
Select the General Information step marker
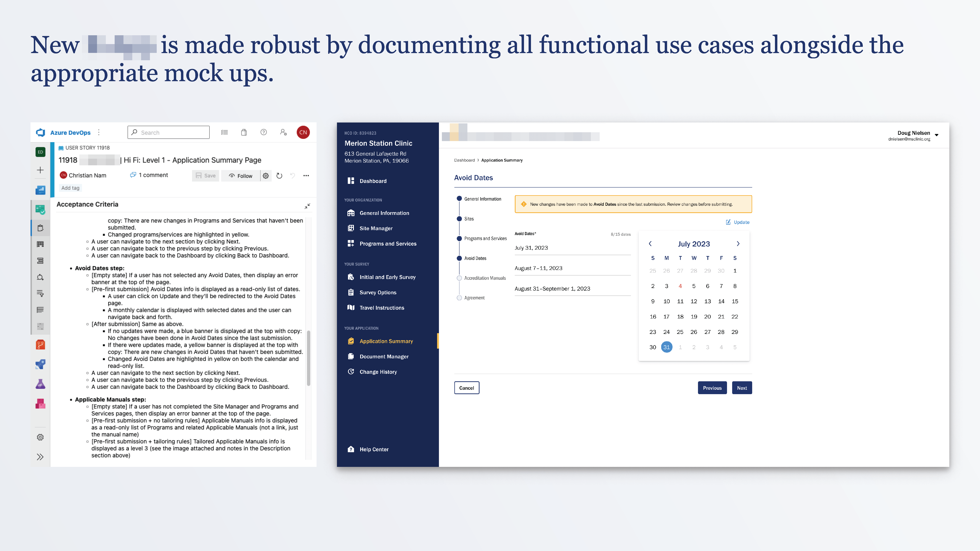[x=459, y=199]
